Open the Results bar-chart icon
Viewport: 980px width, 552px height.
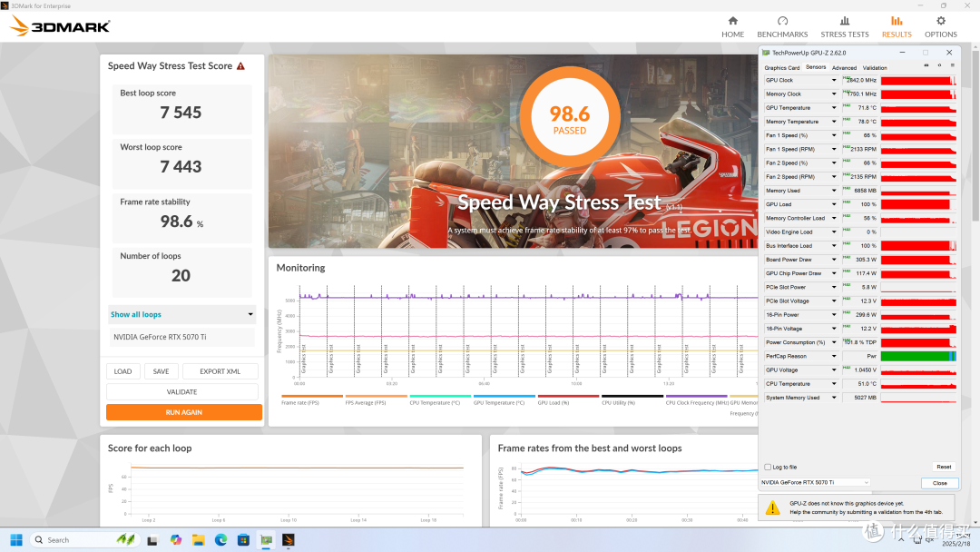click(x=897, y=21)
